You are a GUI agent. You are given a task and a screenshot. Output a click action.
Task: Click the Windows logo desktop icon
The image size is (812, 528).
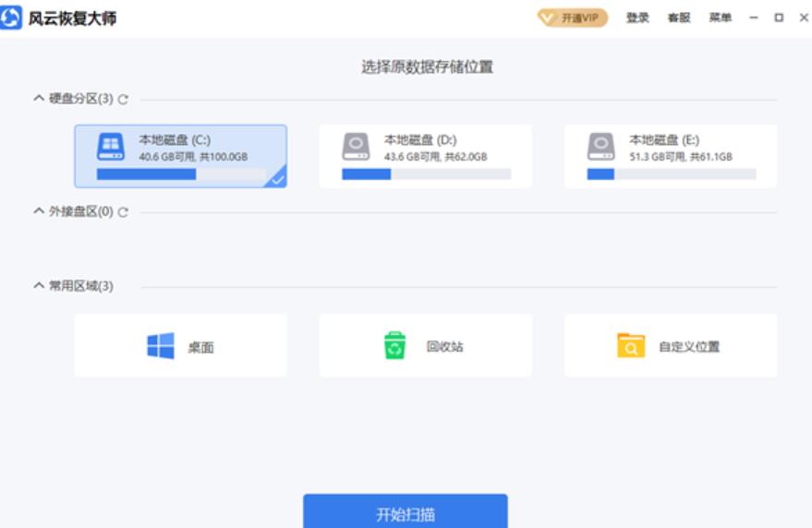[x=161, y=346]
